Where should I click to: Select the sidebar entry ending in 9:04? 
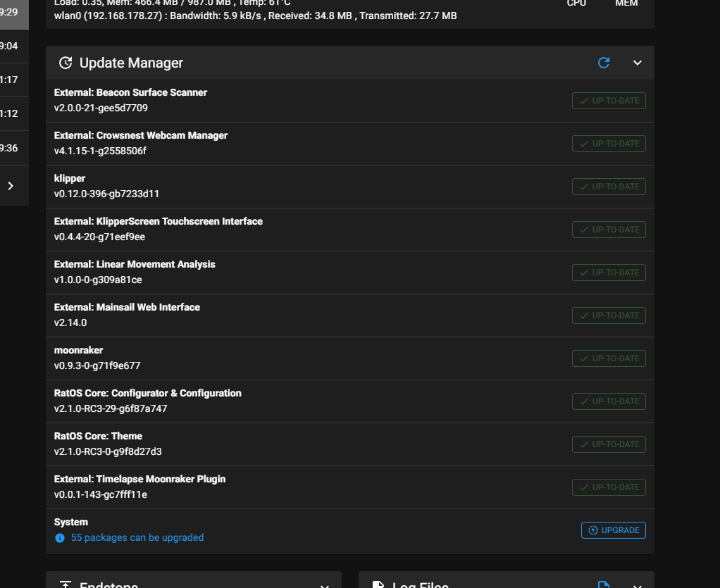[x=14, y=46]
